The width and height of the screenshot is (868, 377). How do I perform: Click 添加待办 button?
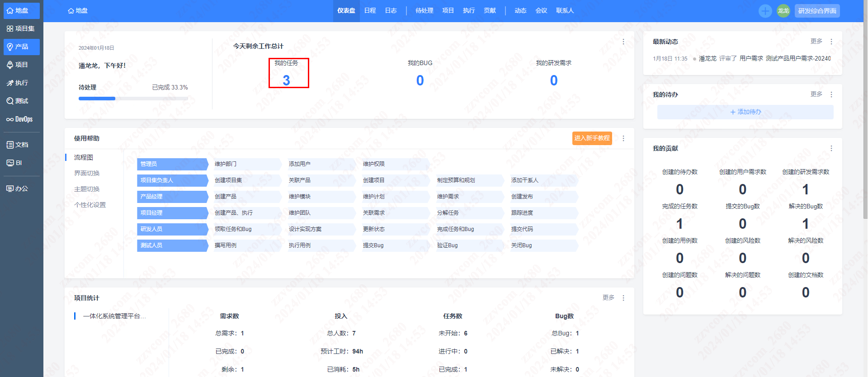745,112
